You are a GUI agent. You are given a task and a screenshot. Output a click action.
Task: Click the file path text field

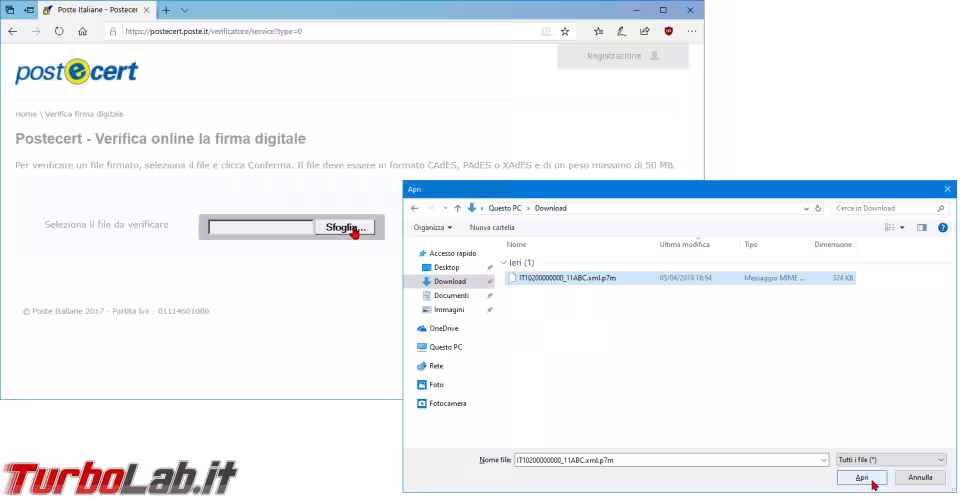click(x=261, y=227)
